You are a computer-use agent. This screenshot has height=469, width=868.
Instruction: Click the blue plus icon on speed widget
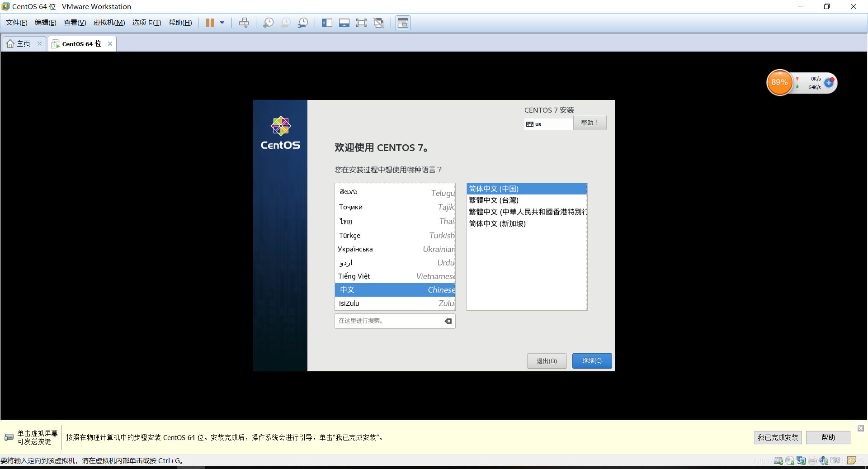pos(829,82)
